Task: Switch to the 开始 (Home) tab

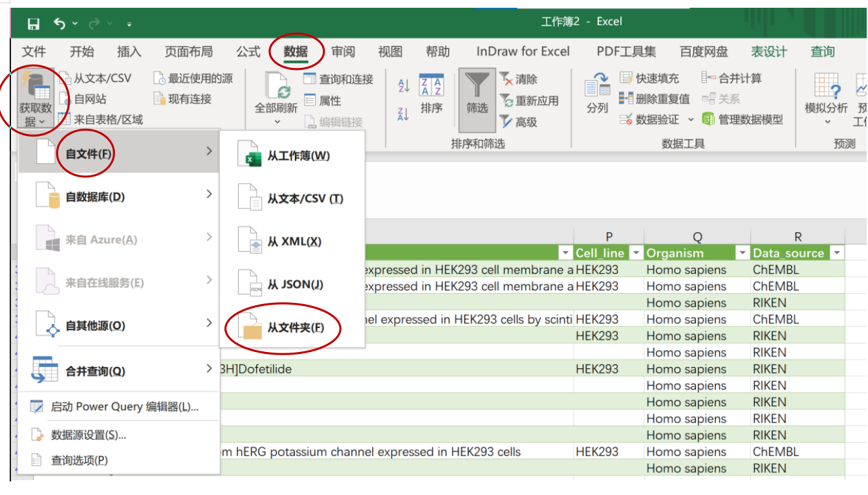Action: [81, 52]
